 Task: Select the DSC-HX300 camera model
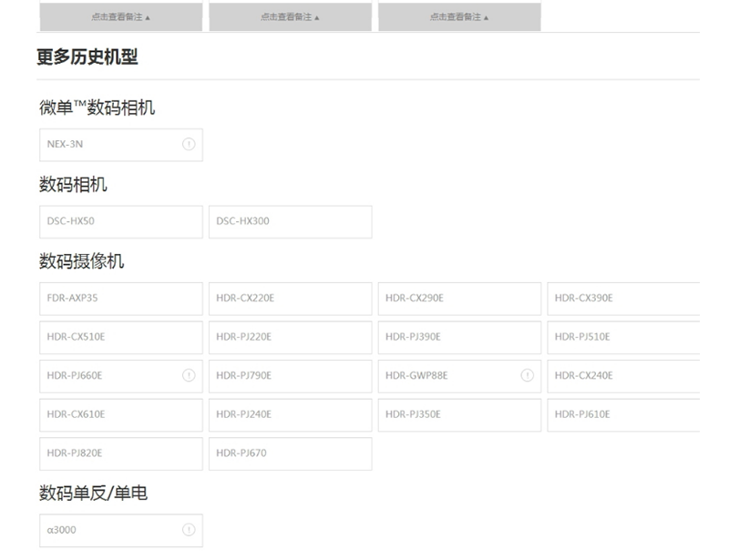coord(290,221)
